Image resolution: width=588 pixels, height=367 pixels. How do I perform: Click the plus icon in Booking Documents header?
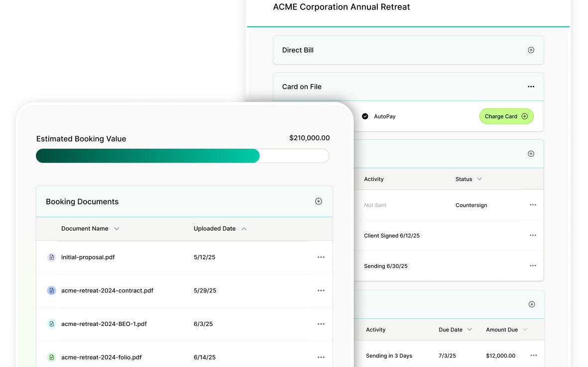pos(319,201)
